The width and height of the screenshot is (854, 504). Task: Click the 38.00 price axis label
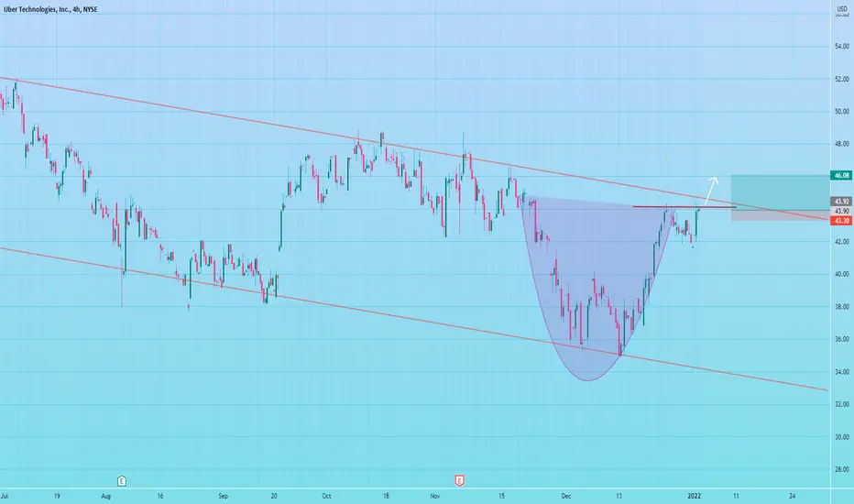tap(841, 307)
